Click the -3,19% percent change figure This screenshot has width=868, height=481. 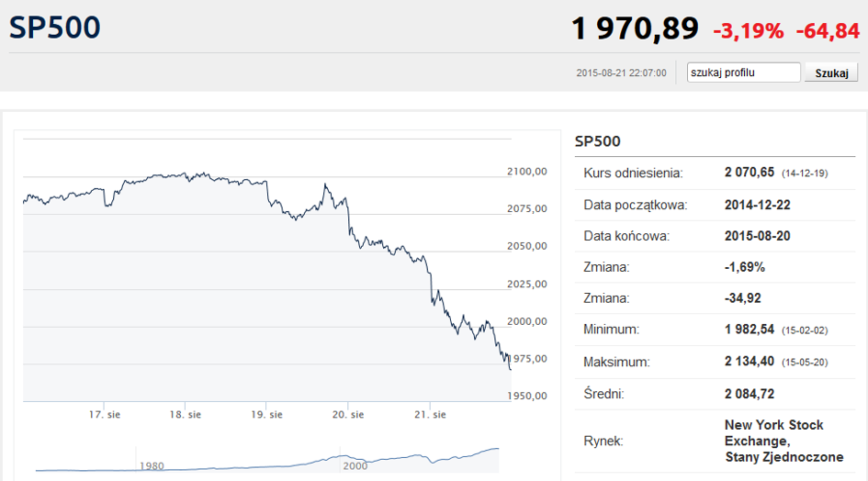749,31
